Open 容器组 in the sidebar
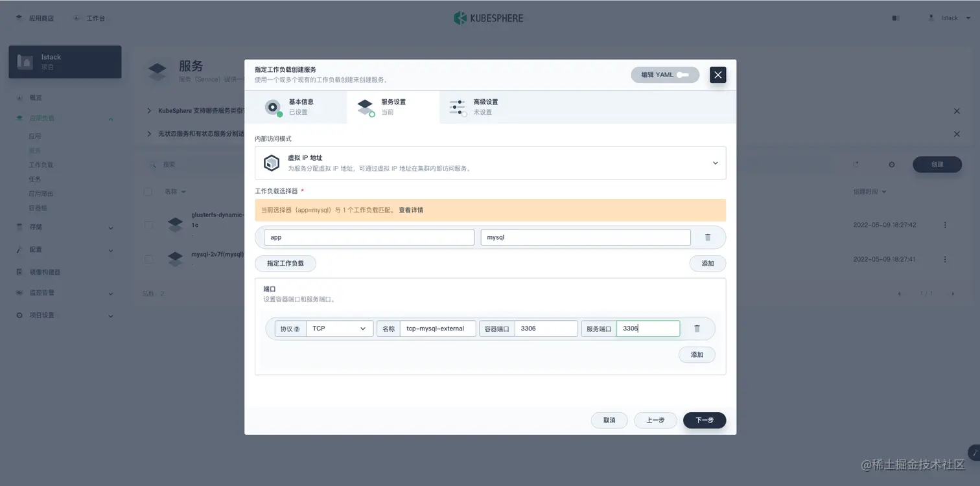Viewport: 980px width, 486px height. [x=38, y=208]
